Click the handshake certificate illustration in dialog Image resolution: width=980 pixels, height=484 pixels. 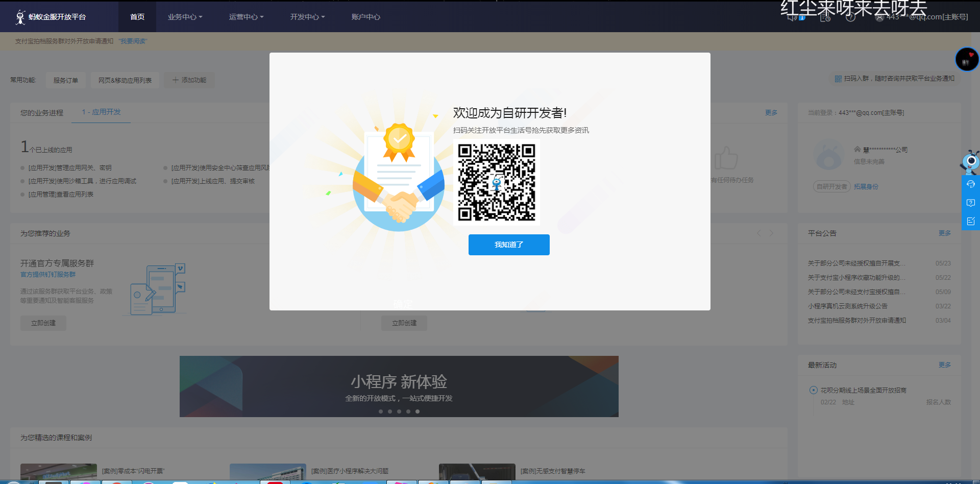pyautogui.click(x=398, y=176)
